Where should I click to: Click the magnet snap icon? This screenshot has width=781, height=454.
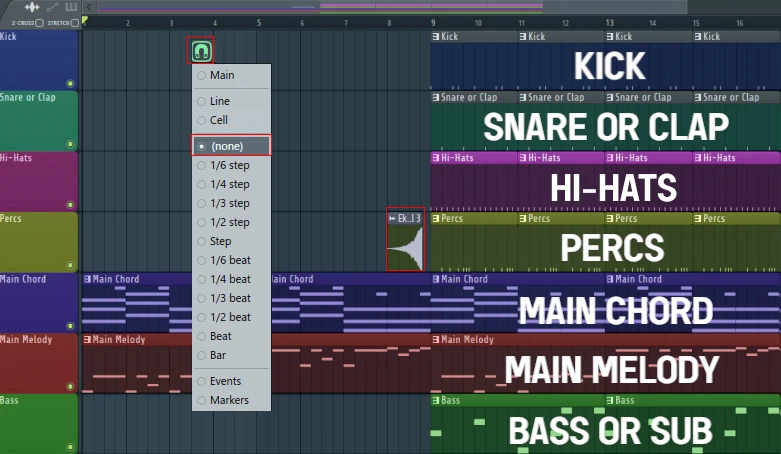[x=201, y=50]
